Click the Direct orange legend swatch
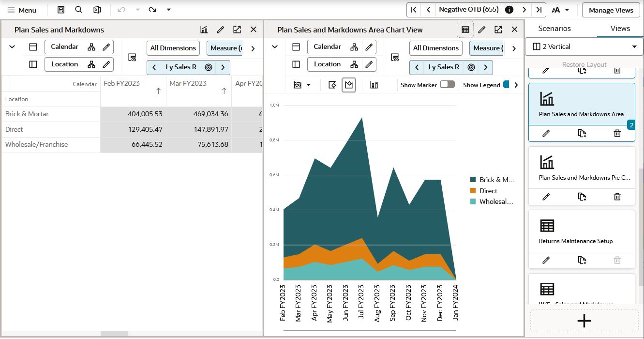 pos(473,191)
